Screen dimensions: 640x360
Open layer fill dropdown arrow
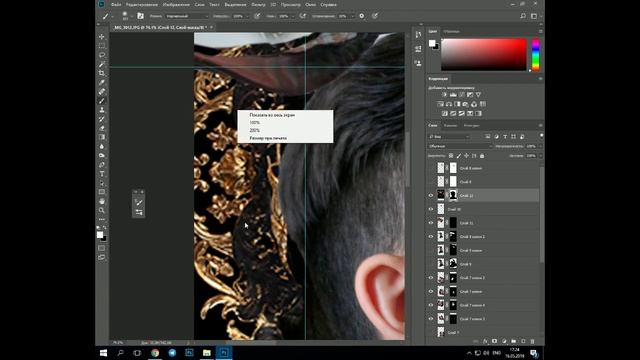(540, 156)
